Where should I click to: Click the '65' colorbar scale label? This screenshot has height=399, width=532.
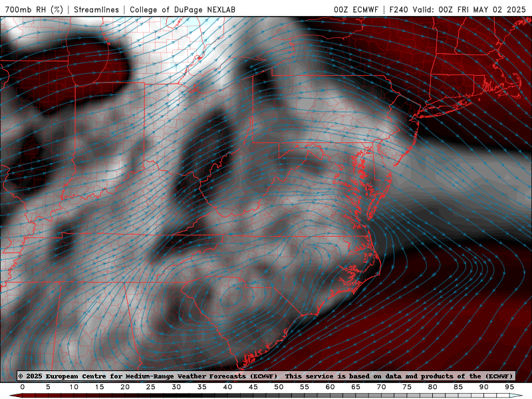click(x=356, y=387)
